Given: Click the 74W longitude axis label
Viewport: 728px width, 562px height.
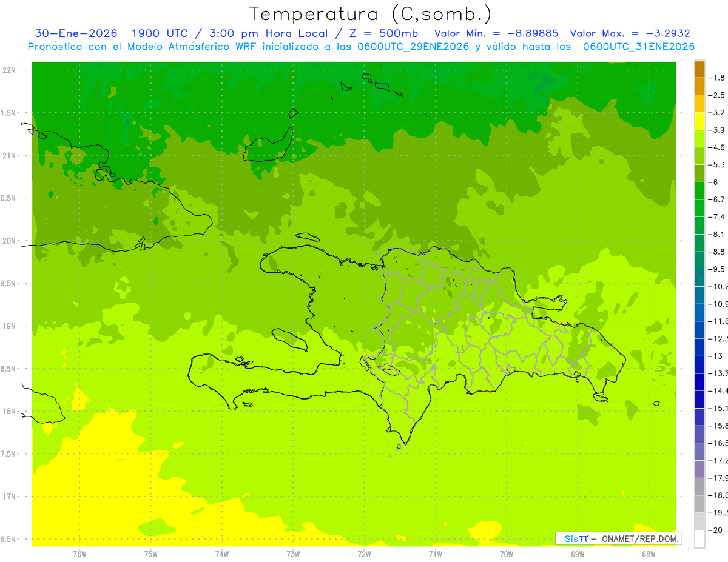Looking at the screenshot, I should (x=221, y=554).
